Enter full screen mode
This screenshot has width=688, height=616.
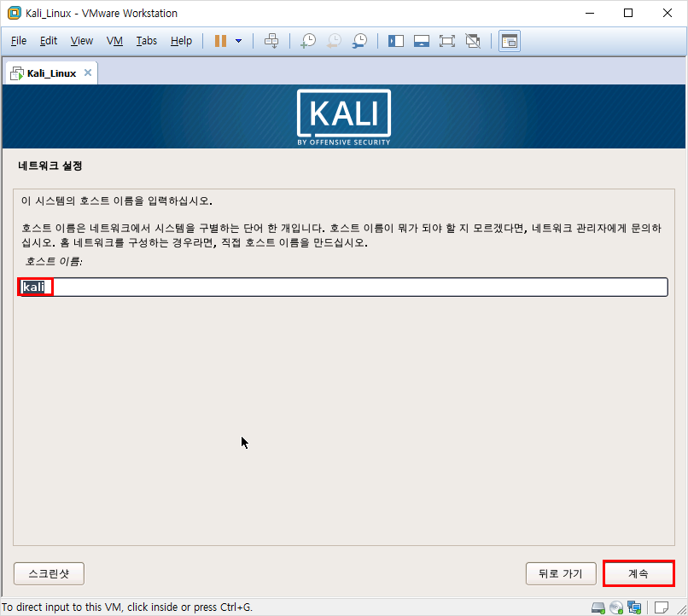coord(446,41)
